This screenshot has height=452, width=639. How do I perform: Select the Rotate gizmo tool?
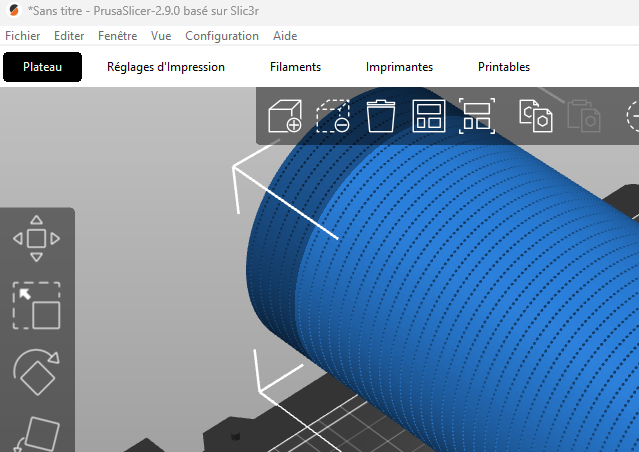coord(36,372)
